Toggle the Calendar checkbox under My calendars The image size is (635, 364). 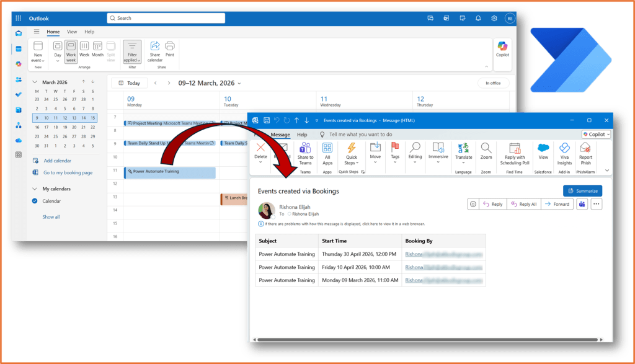click(35, 201)
